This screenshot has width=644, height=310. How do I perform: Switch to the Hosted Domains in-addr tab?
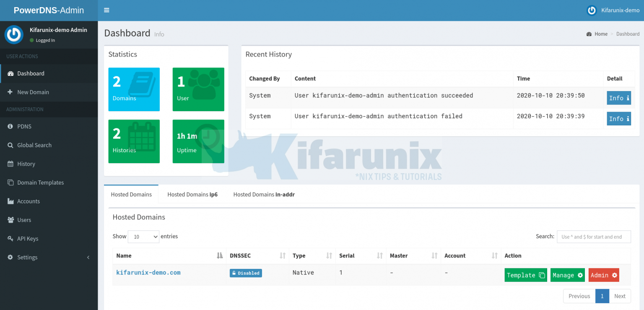click(x=263, y=194)
